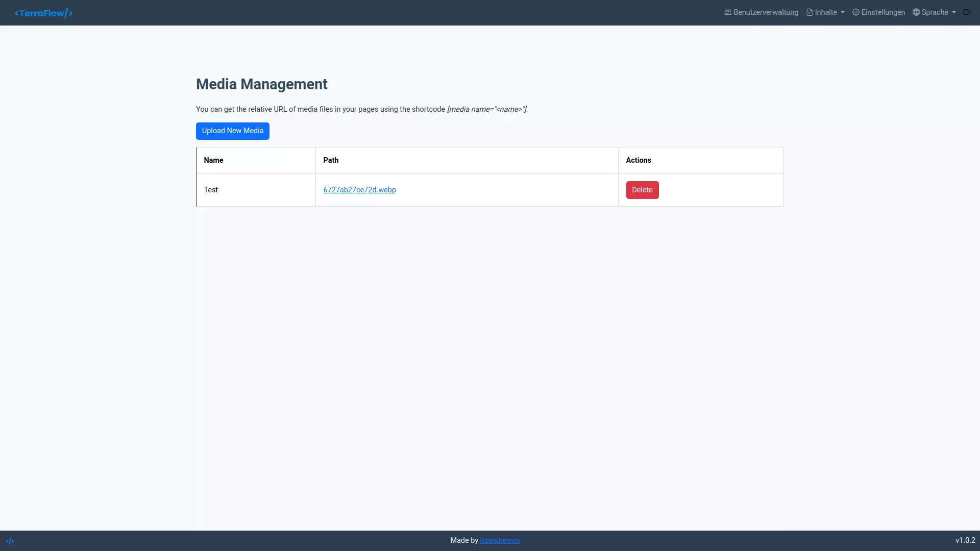Click the media name shortcode text

(487, 109)
